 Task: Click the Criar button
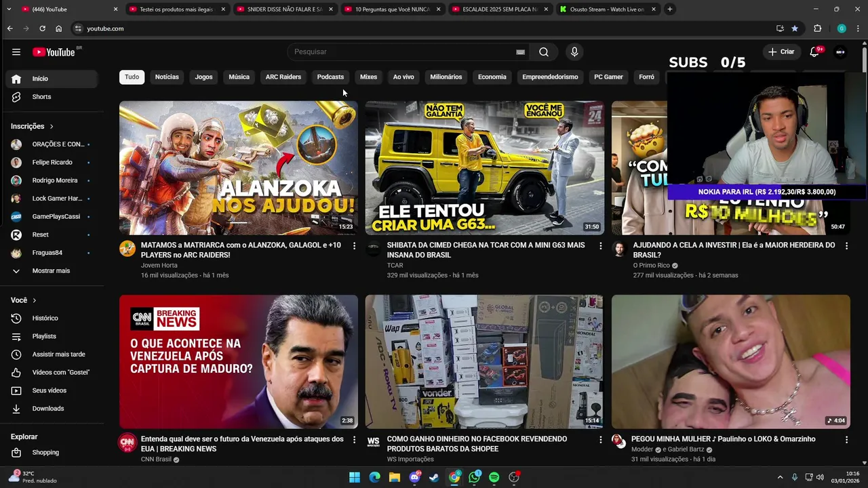[x=781, y=52]
